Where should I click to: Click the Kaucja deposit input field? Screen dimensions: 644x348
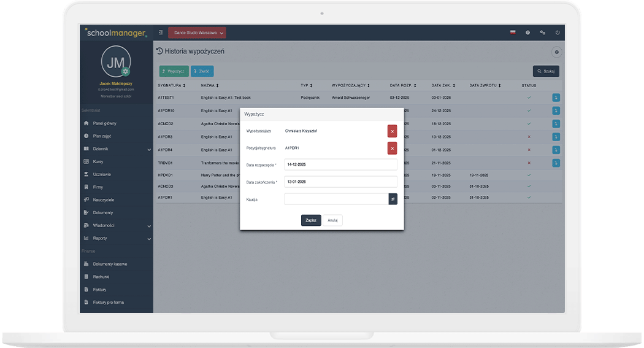tap(336, 199)
